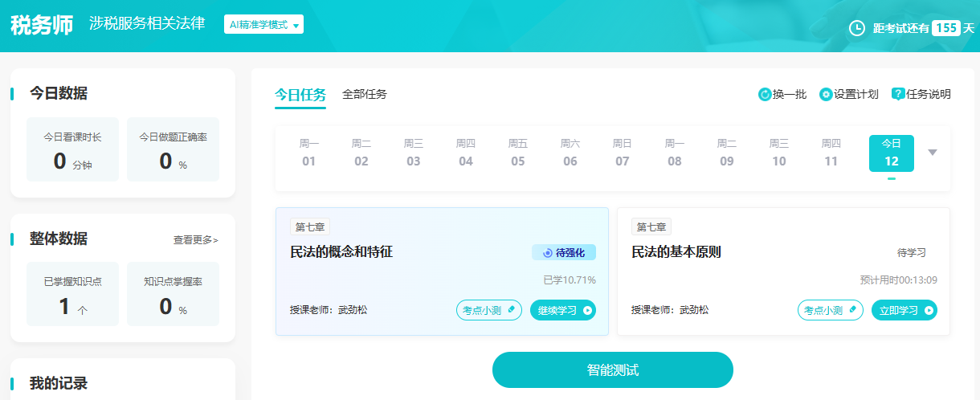Open the AI精准学模式 mode dropdown
Viewport: 980px width, 400px height.
[264, 25]
